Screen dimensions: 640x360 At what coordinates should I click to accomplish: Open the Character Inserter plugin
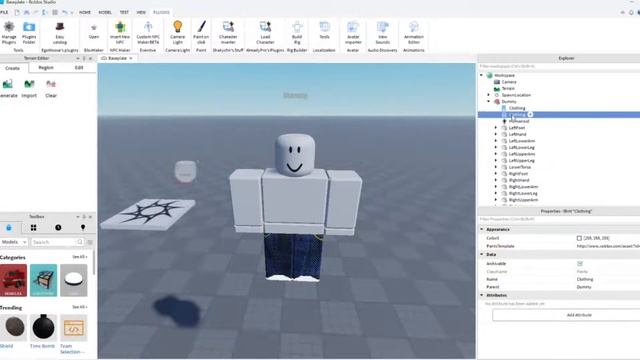228,33
